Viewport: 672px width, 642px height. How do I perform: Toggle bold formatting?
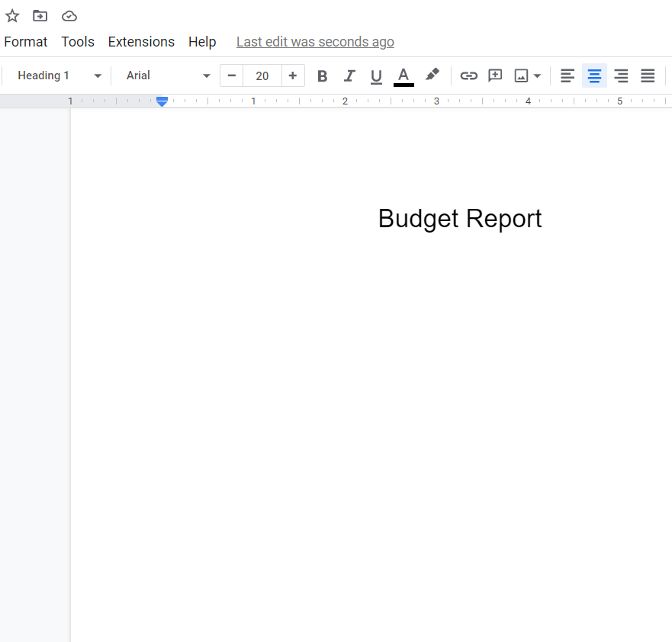click(322, 75)
